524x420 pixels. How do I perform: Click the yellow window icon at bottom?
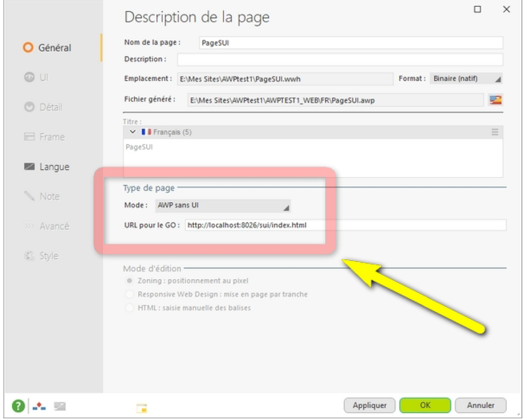pyautogui.click(x=142, y=407)
